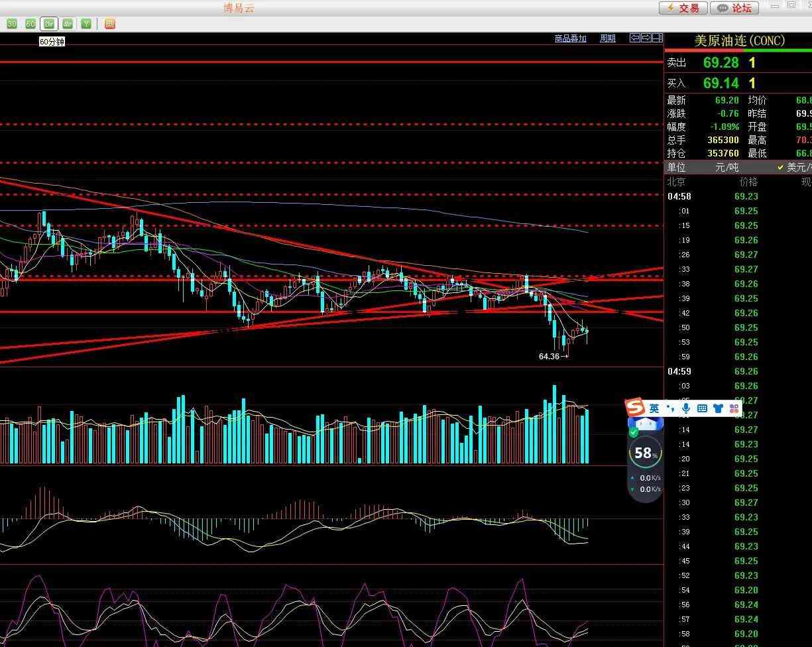Open the 交易 trading tab
The height and width of the screenshot is (647, 812).
coord(683,8)
